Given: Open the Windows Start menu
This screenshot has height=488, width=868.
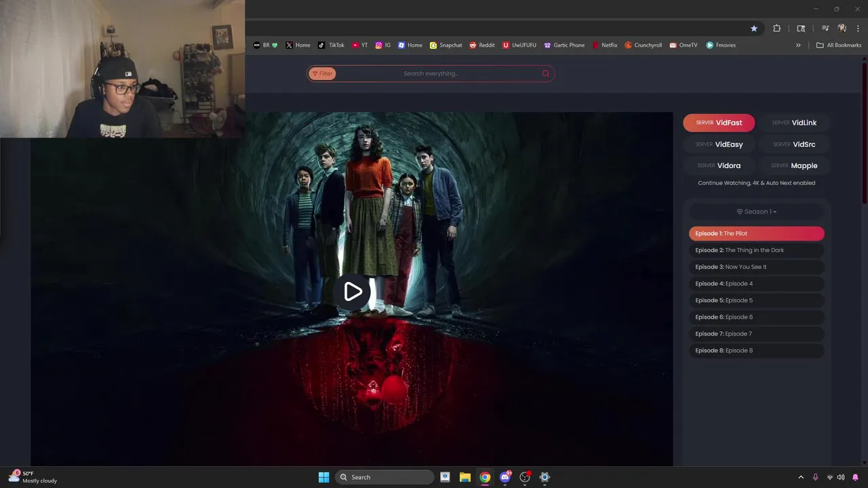Looking at the screenshot, I should (323, 477).
